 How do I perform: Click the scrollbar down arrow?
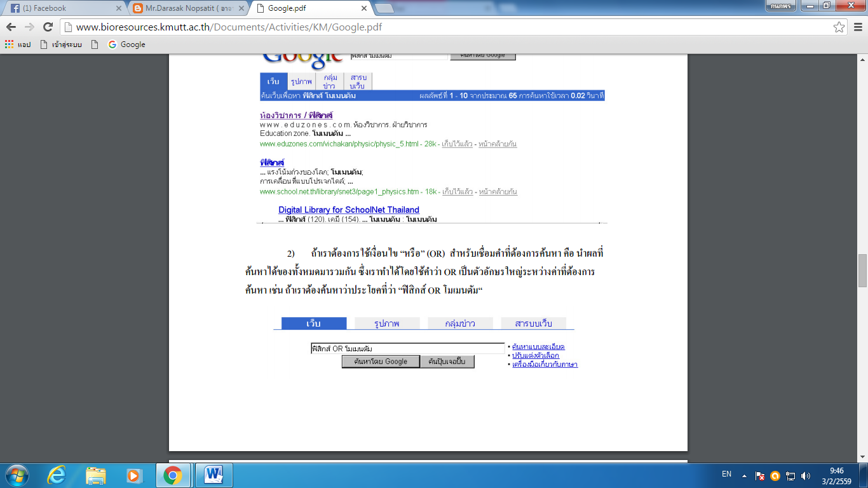(862, 457)
